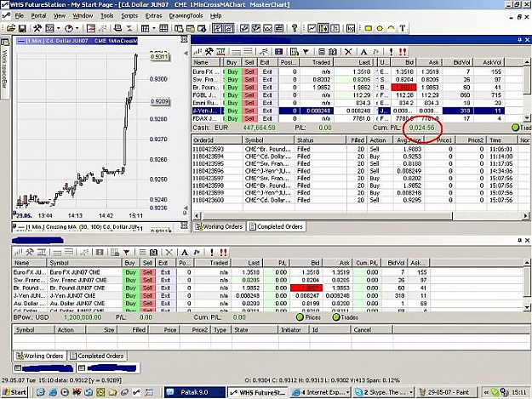Click the double red exclamation icon in the upper account toolbar
Image resolution: width=532 pixels, height=399 pixels.
pos(403,52)
